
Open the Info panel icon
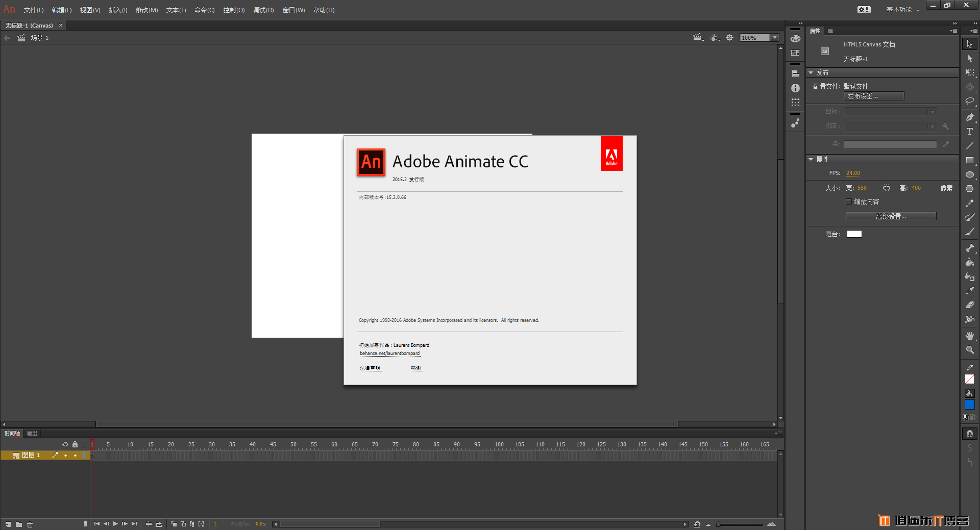(795, 88)
